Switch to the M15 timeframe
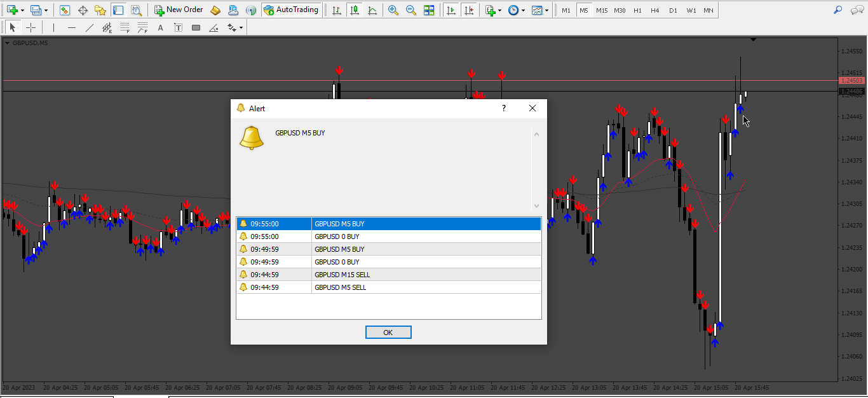Viewport: 868px width, 398px height. (602, 10)
